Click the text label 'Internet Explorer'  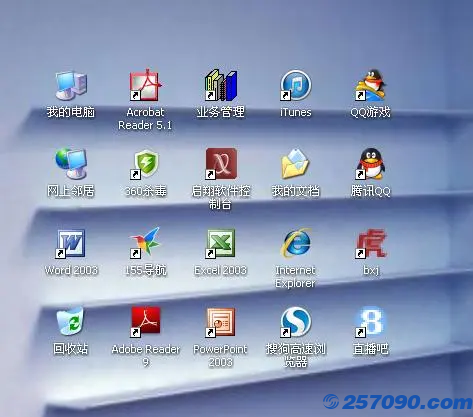[x=295, y=277]
